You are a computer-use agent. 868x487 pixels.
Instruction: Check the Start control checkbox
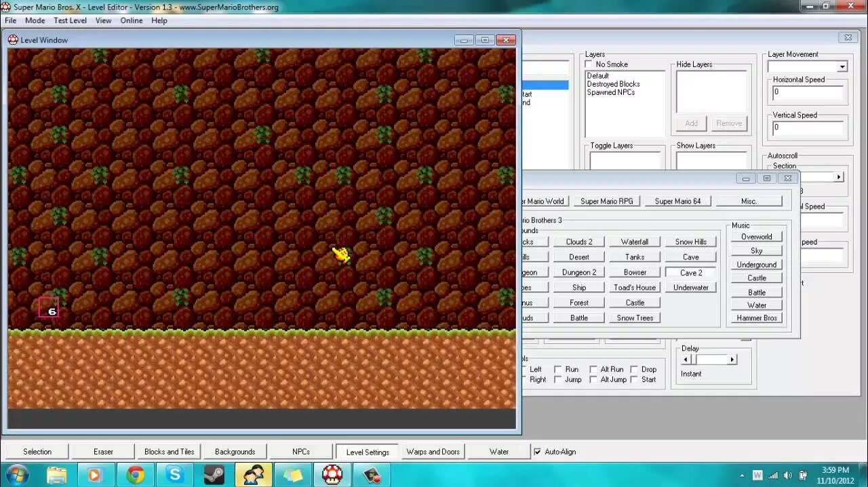click(634, 380)
